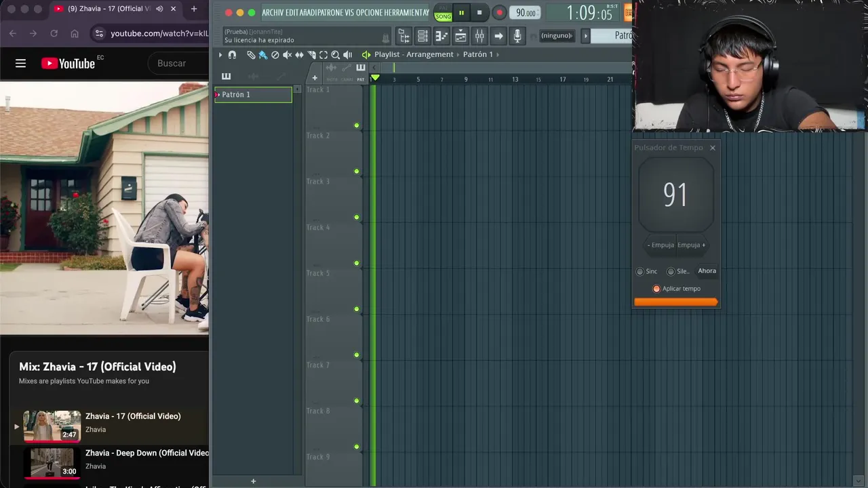Click the 90.000 tempo field

point(526,13)
